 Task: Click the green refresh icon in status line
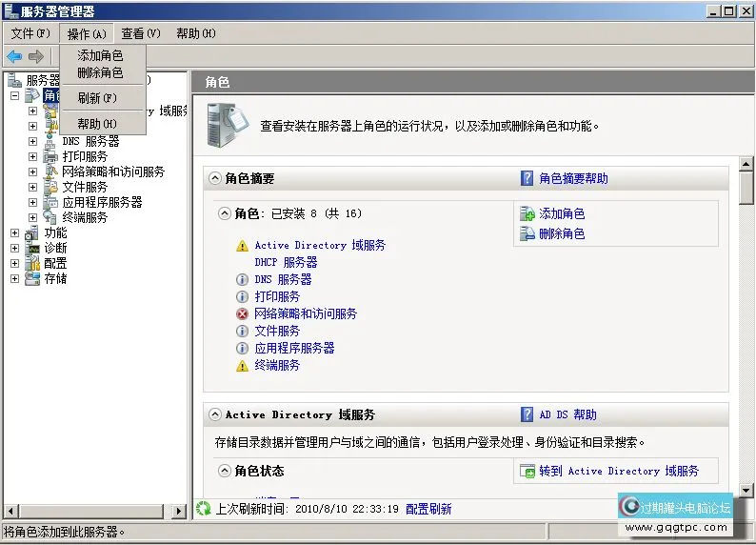coord(204,509)
